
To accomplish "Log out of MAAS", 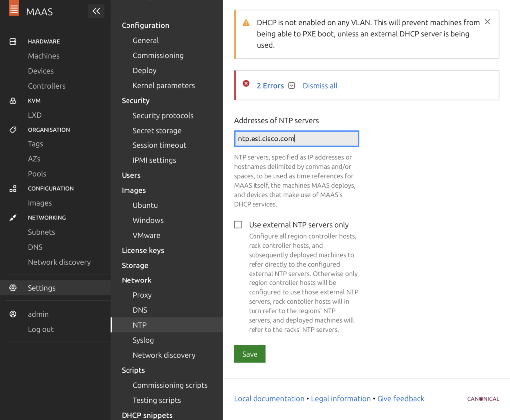I will [x=41, y=329].
